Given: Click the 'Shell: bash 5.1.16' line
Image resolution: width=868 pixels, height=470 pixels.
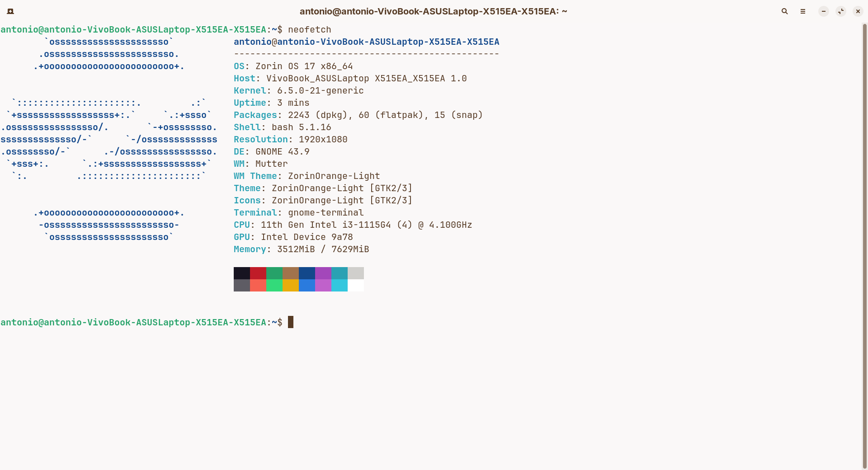Looking at the screenshot, I should (283, 127).
